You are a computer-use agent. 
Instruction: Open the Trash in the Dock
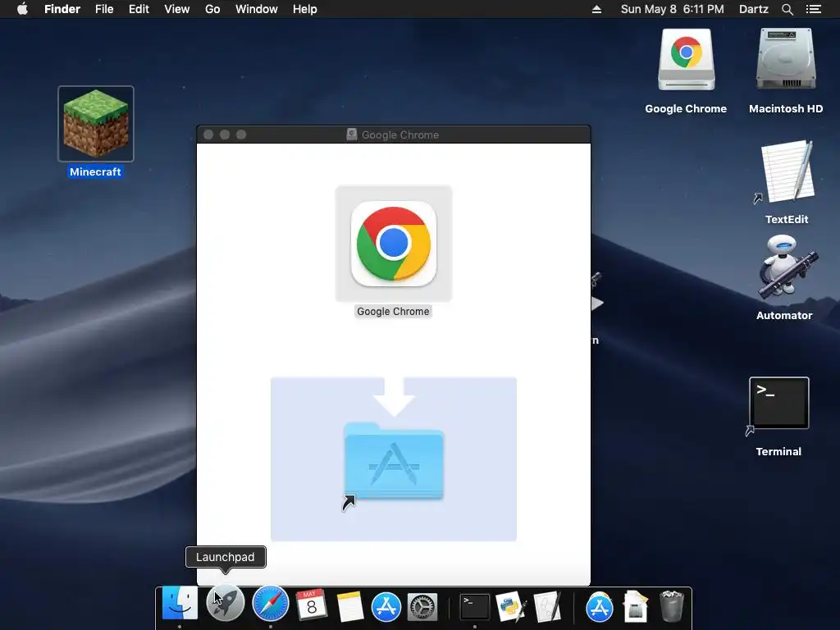point(671,606)
